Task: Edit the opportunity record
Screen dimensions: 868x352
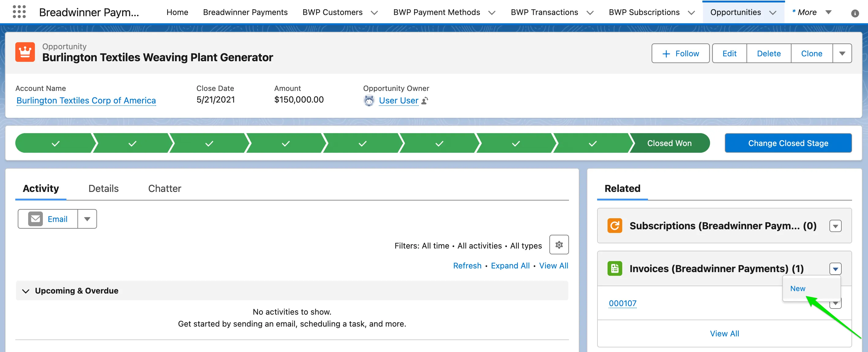Action: [729, 53]
